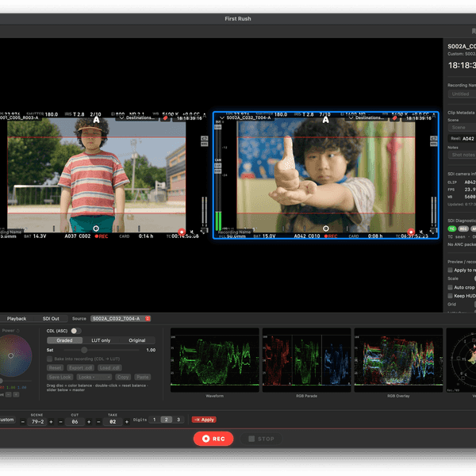Click the Paste button
The height and width of the screenshot is (476, 476).
click(x=142, y=377)
